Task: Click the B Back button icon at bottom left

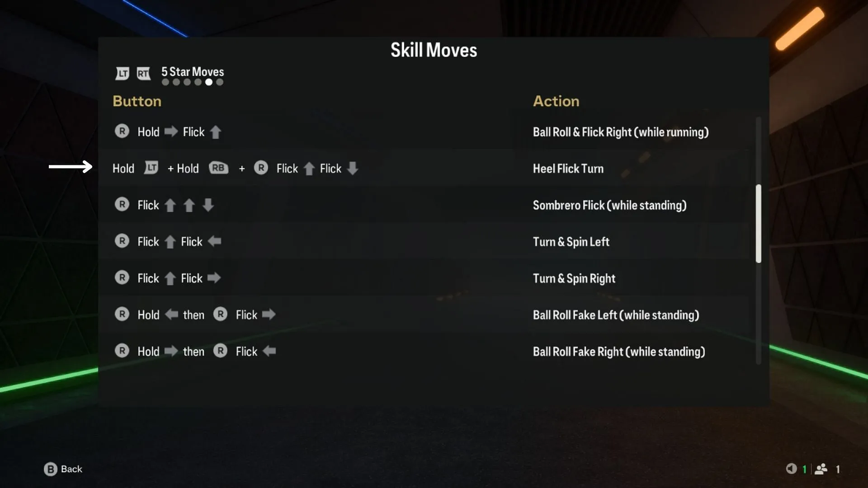Action: [49, 469]
